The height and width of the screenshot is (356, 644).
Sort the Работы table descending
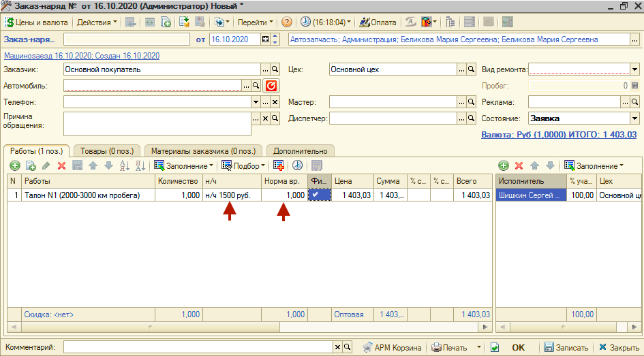click(140, 165)
